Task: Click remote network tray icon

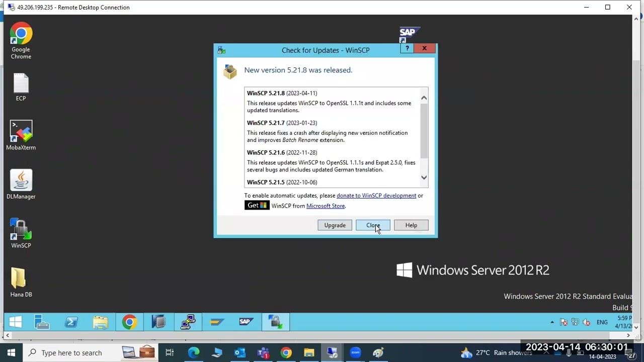Action: (x=575, y=322)
